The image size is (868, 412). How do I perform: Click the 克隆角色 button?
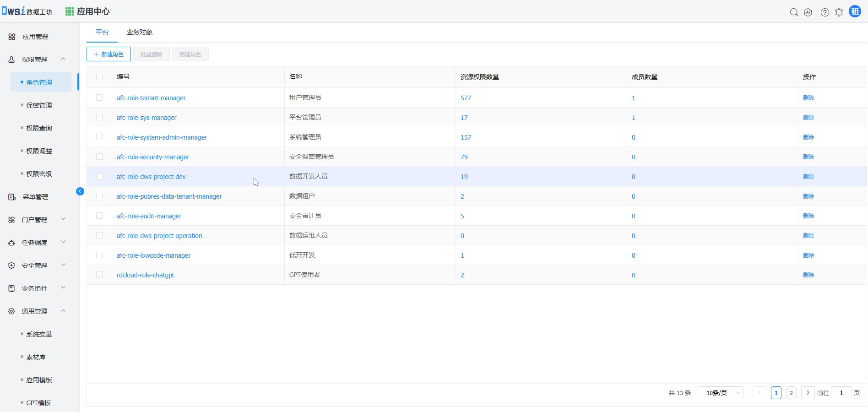click(190, 54)
